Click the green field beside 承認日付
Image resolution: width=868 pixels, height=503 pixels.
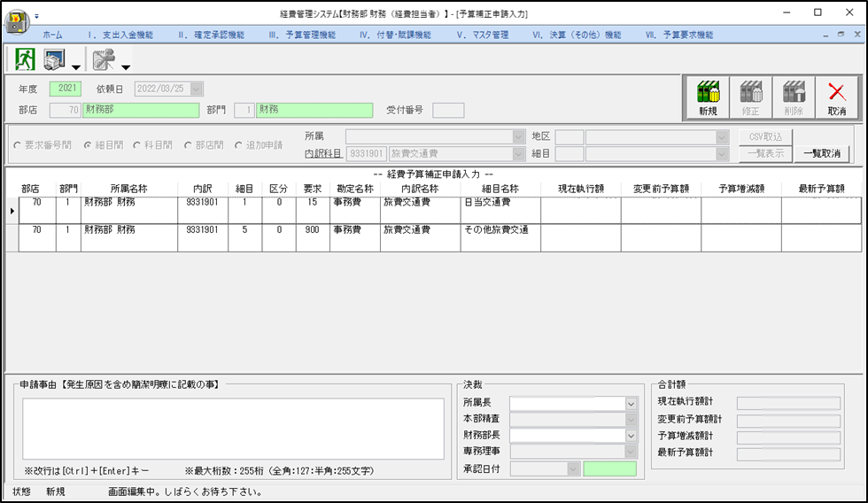click(609, 469)
